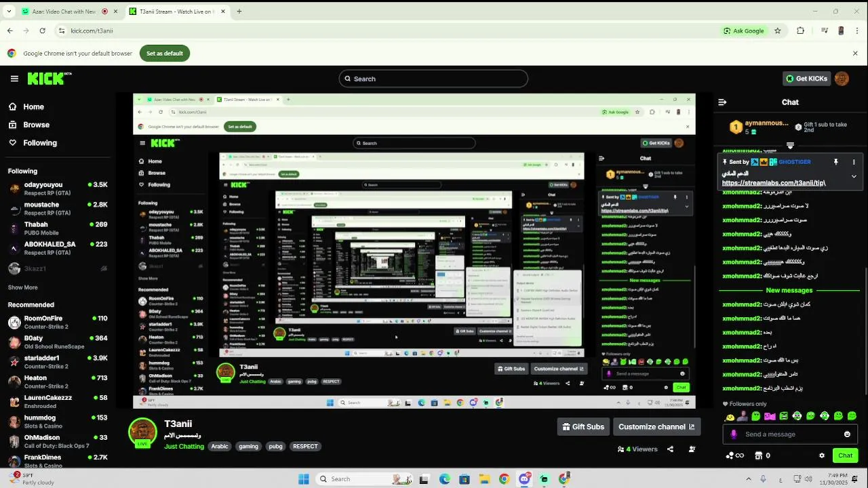Open Discord from the taskbar
This screenshot has width=868, height=488.
524,479
